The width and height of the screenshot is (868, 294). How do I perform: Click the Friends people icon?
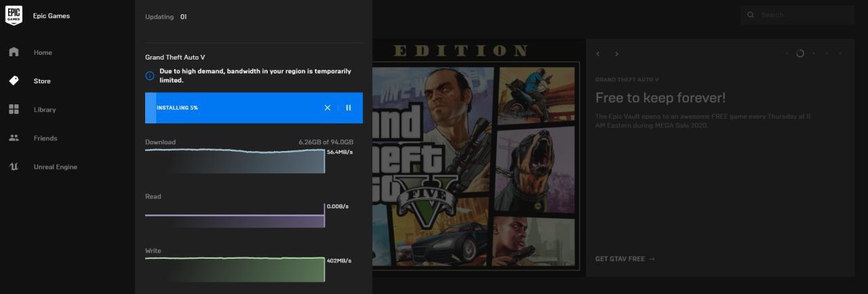click(x=14, y=138)
